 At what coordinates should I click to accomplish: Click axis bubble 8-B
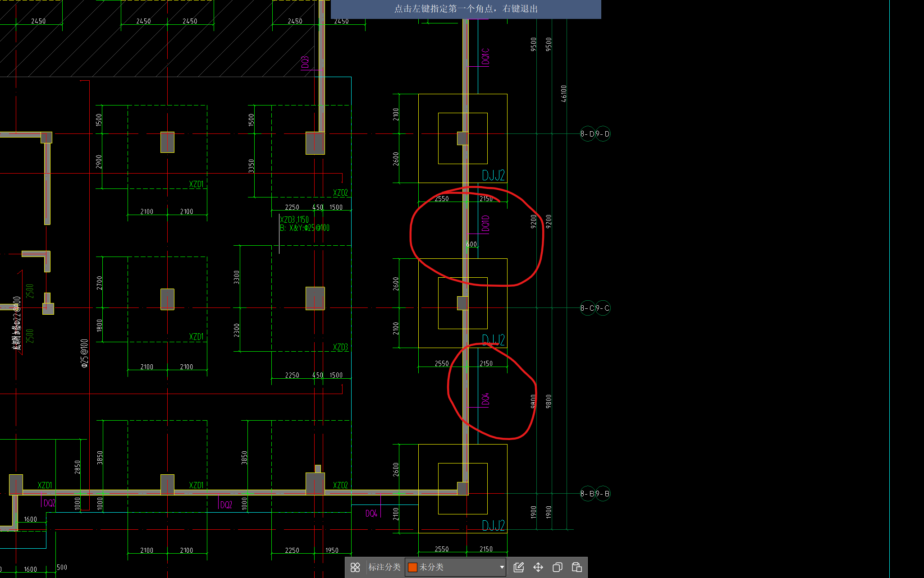[x=587, y=494]
